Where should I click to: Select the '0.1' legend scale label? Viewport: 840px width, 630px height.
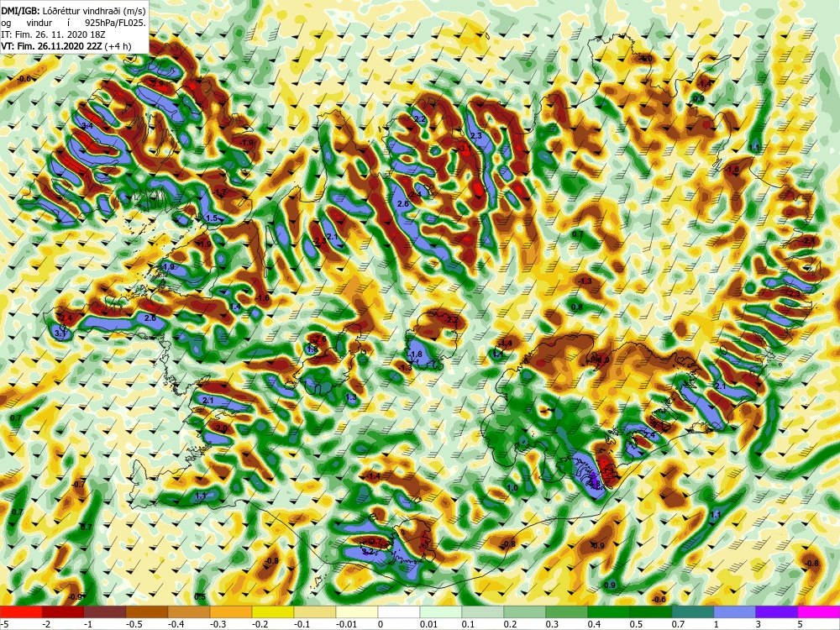[468, 624]
